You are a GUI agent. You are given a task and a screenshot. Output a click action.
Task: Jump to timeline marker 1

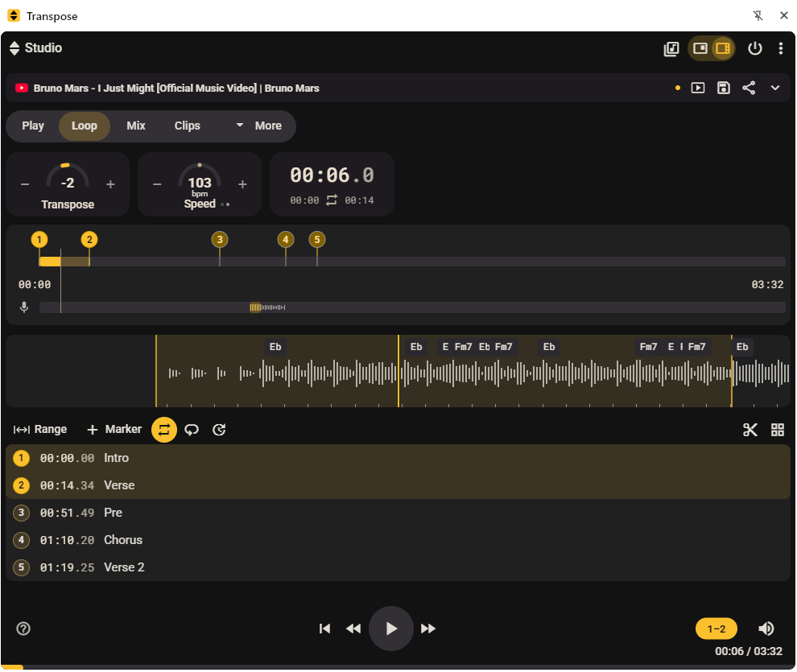pyautogui.click(x=39, y=239)
